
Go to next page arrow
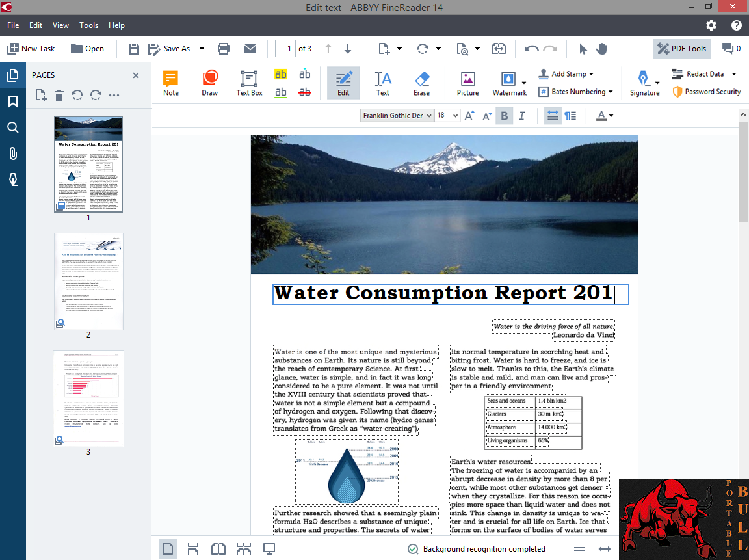348,49
